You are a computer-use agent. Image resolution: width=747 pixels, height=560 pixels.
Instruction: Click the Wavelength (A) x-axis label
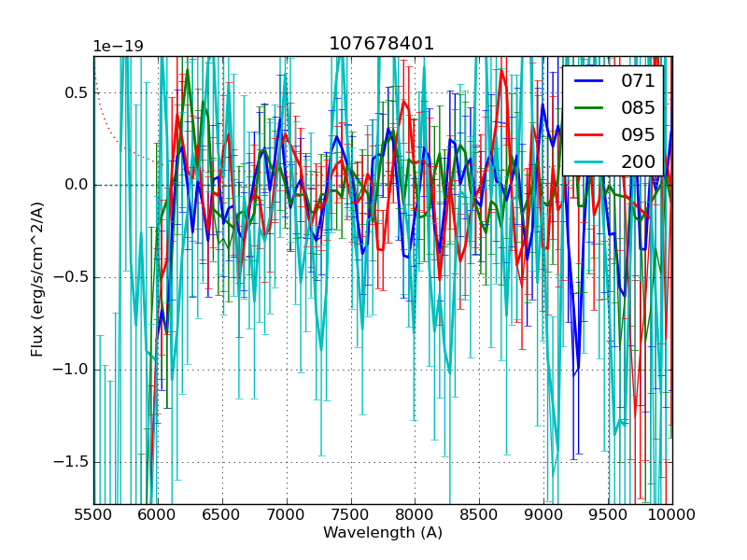(x=383, y=533)
